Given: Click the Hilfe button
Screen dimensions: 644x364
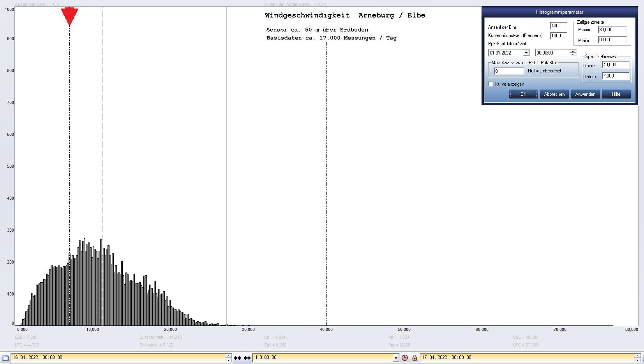Looking at the screenshot, I should [616, 94].
